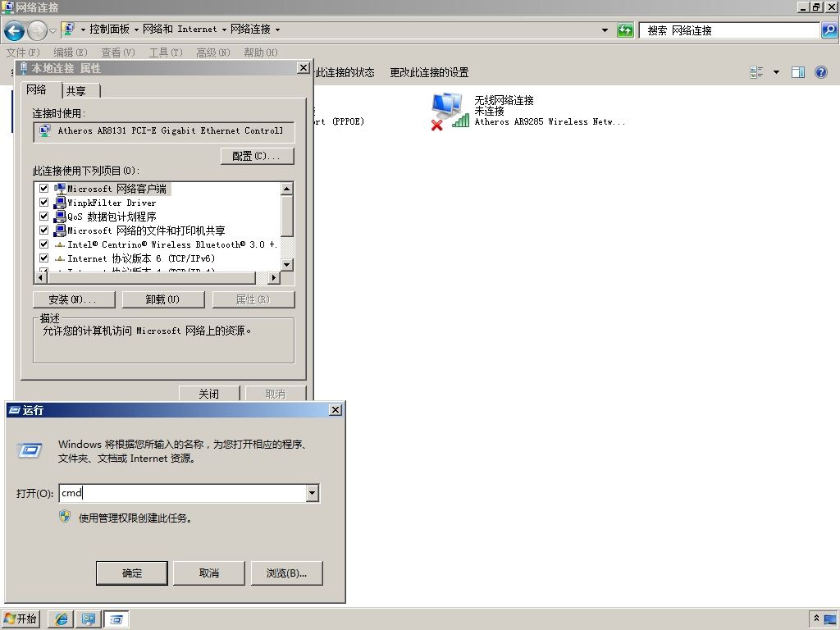
Task: Select the 无线网络连接 adapter icon
Action: pyautogui.click(x=449, y=111)
